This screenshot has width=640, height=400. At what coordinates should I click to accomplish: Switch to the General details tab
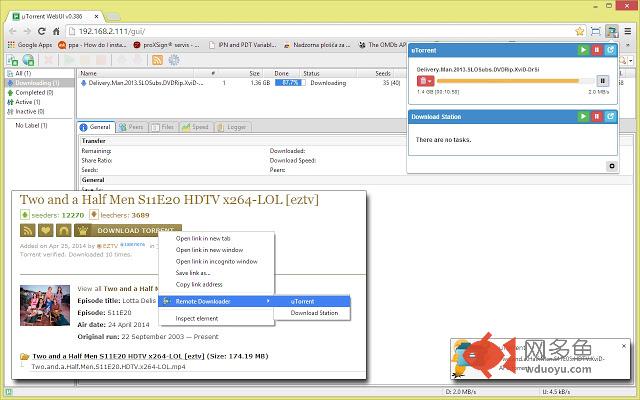point(96,127)
